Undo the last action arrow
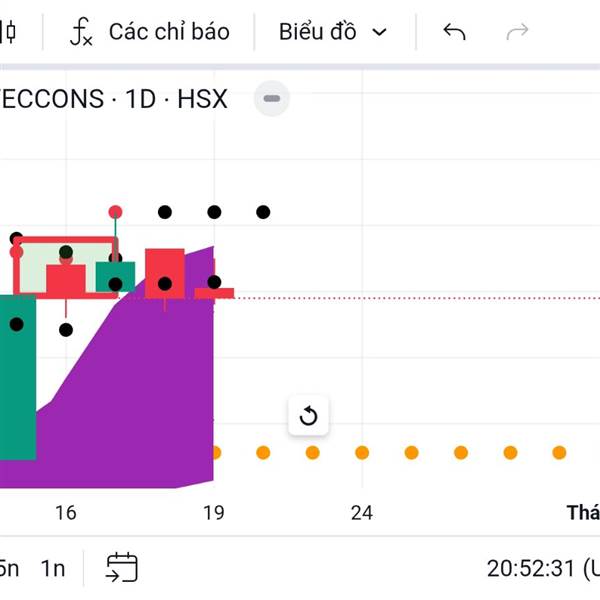600x600 pixels. (454, 32)
